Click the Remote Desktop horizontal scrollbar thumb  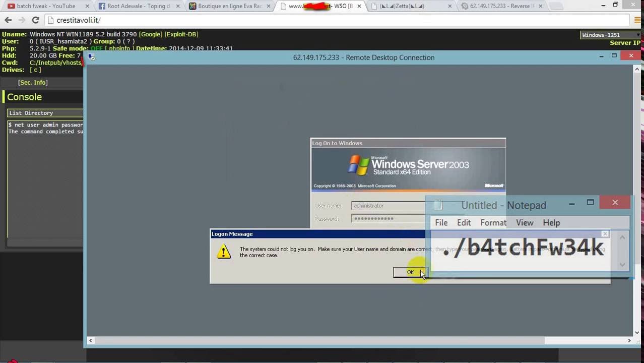tap(319, 341)
